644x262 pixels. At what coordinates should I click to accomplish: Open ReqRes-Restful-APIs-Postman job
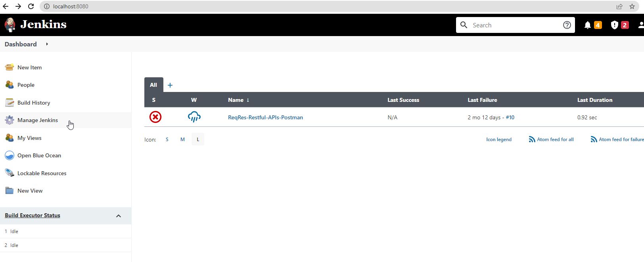tap(265, 117)
